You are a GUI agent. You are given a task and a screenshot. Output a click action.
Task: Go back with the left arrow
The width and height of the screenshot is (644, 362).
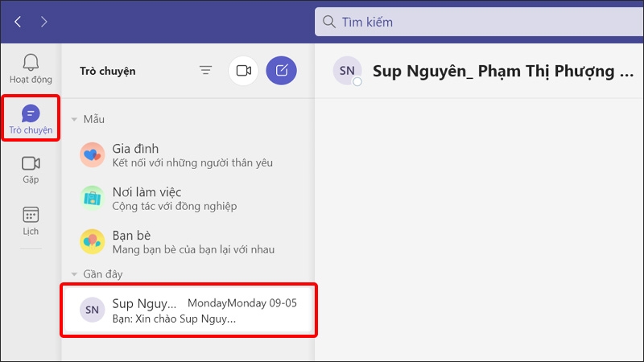18,22
